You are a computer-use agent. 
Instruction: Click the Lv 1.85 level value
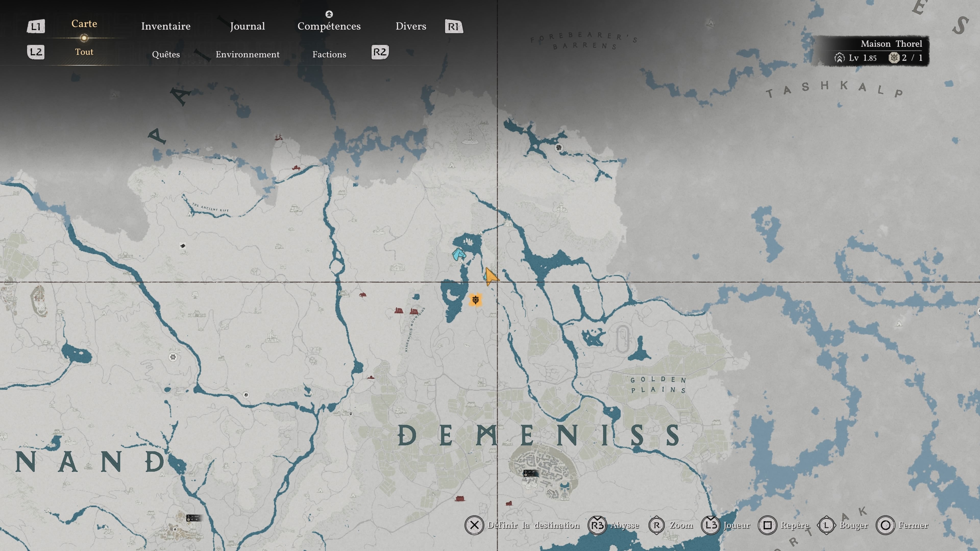(862, 58)
